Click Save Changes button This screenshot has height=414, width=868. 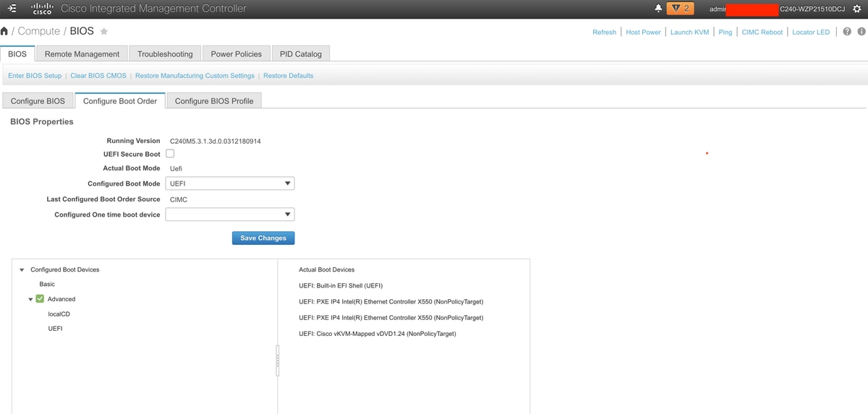pyautogui.click(x=263, y=238)
